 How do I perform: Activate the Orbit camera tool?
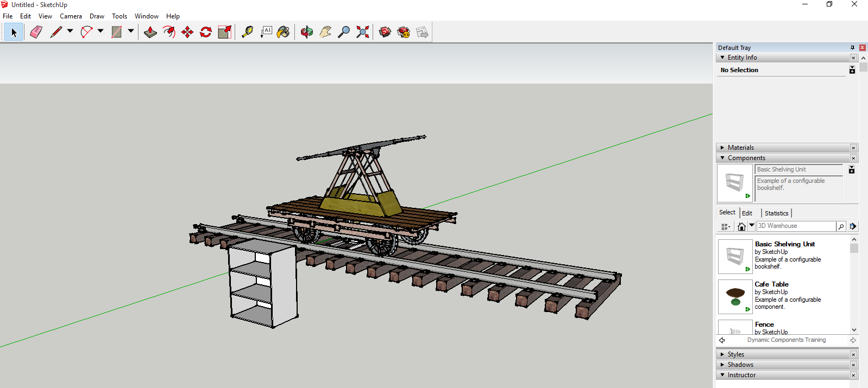[307, 33]
